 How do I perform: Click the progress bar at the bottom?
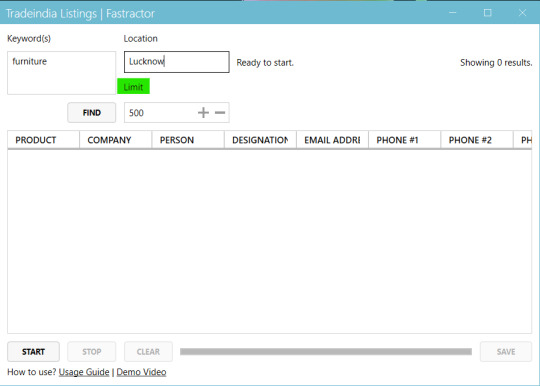(326, 352)
